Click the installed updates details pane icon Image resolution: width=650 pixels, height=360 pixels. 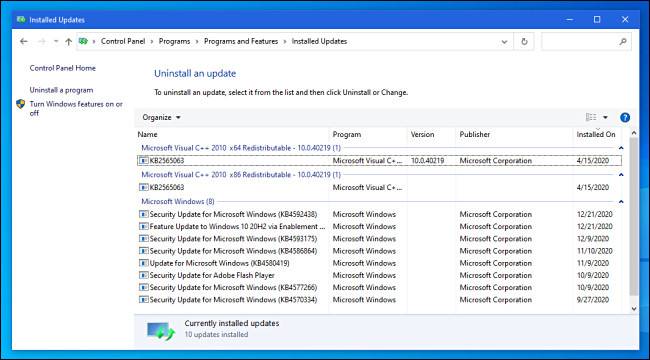(x=162, y=330)
